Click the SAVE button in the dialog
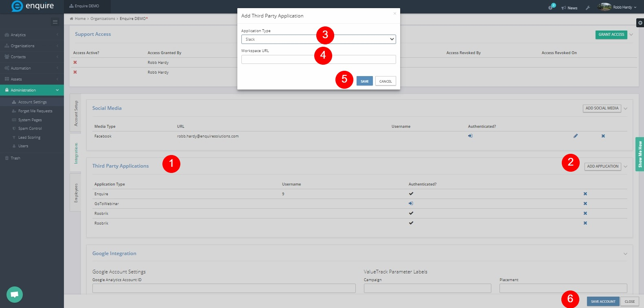 pyautogui.click(x=365, y=81)
